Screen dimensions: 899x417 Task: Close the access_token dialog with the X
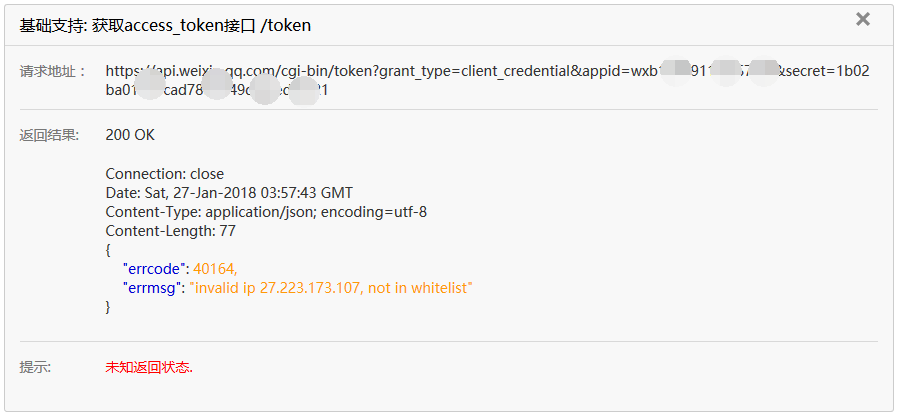[862, 20]
